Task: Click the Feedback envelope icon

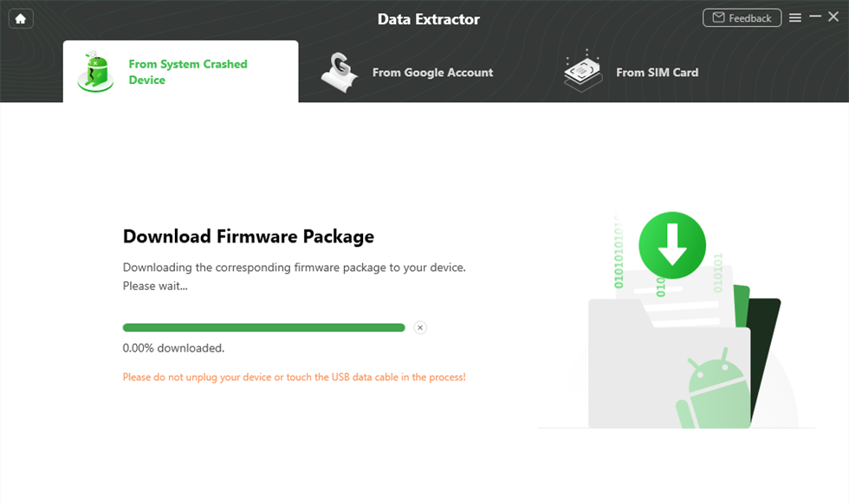Action: pos(718,18)
